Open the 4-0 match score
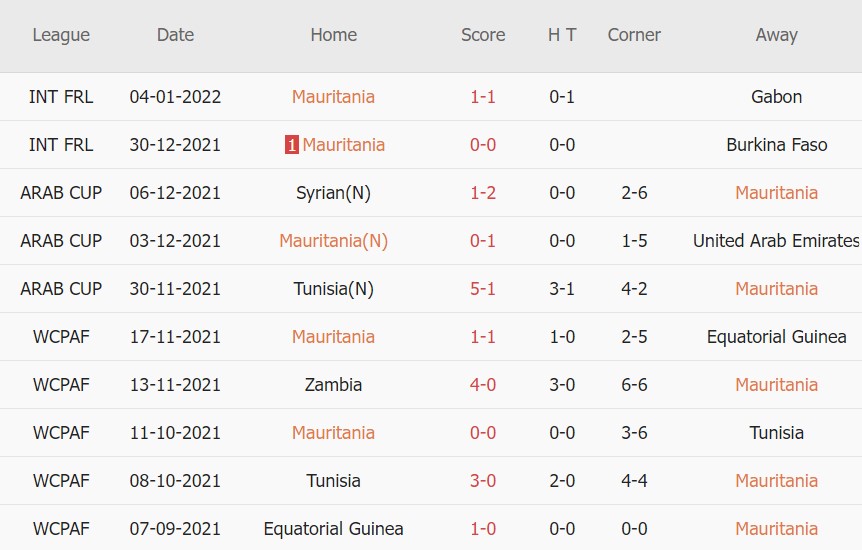Viewport: 862px width, 550px height. tap(483, 385)
